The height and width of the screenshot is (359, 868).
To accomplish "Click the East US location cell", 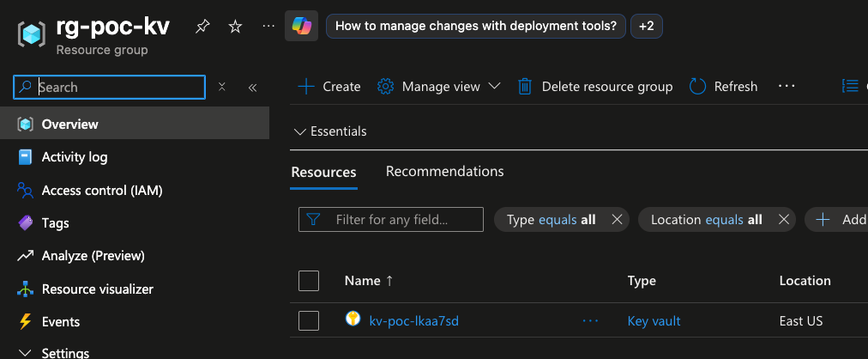I will (801, 320).
